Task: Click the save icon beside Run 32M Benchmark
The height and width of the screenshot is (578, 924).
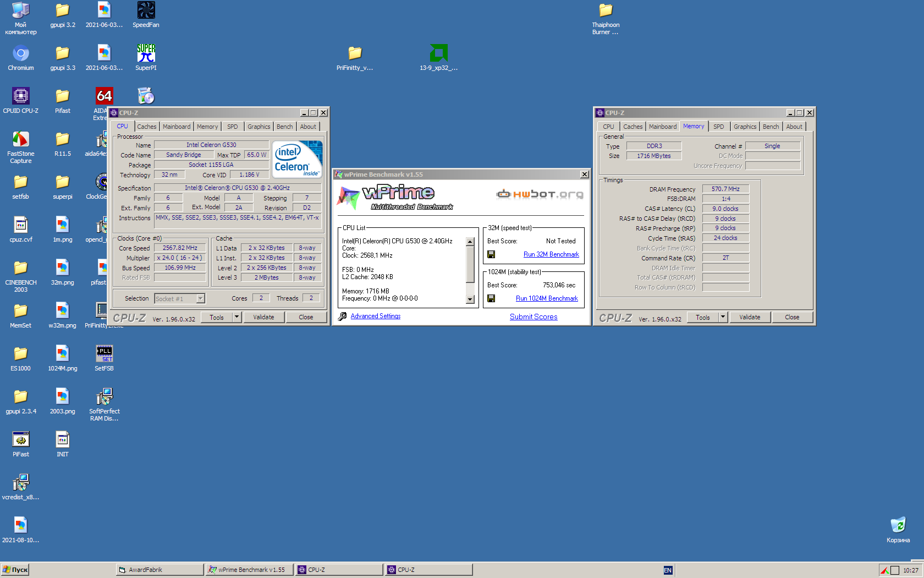Action: tap(491, 254)
